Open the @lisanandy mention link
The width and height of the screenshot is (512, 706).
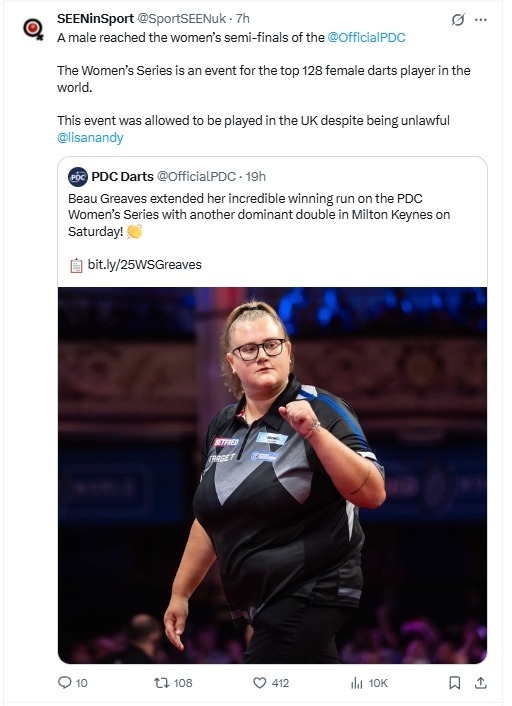tap(90, 137)
